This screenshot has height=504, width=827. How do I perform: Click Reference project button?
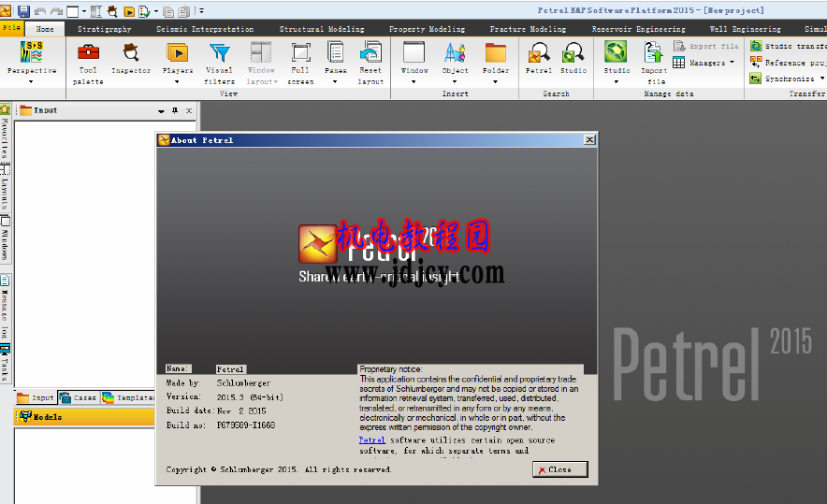(x=789, y=63)
